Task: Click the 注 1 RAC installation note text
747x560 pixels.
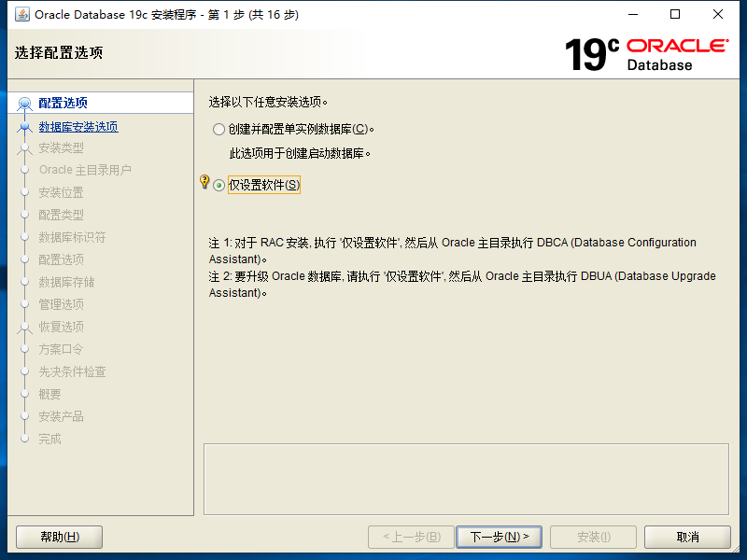Action: click(x=452, y=250)
